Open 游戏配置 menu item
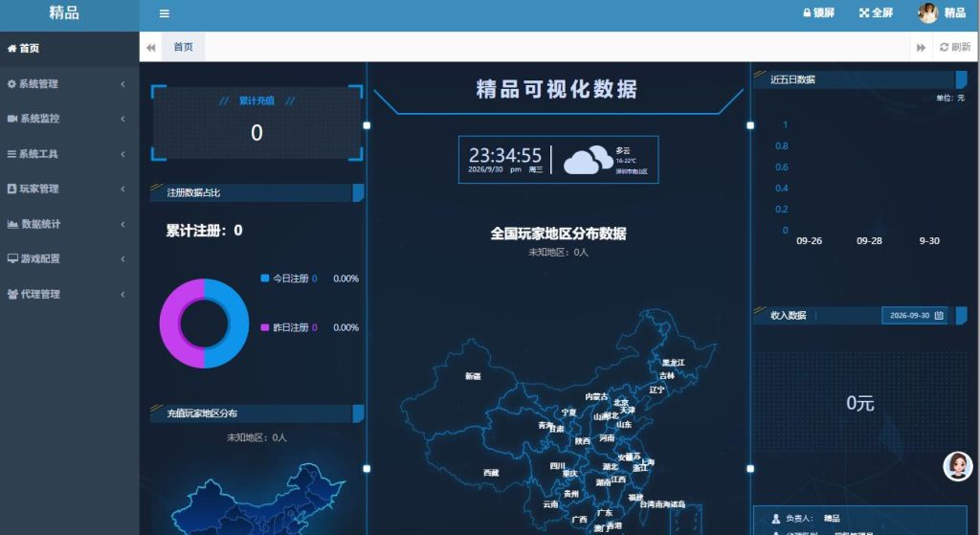Image resolution: width=980 pixels, height=535 pixels. tap(69, 258)
